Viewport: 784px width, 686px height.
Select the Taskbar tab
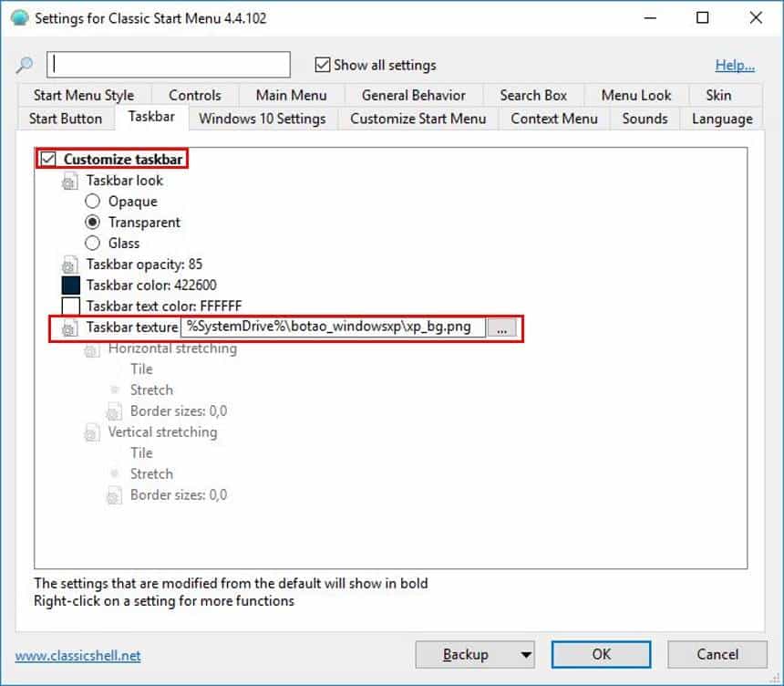(151, 117)
